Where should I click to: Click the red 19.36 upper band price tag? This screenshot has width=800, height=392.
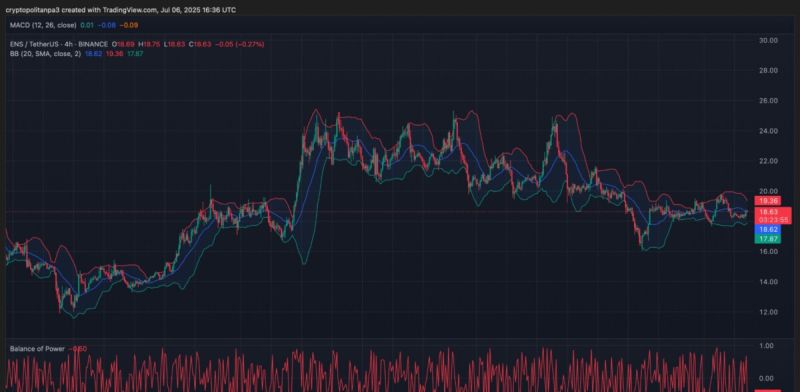coord(767,201)
